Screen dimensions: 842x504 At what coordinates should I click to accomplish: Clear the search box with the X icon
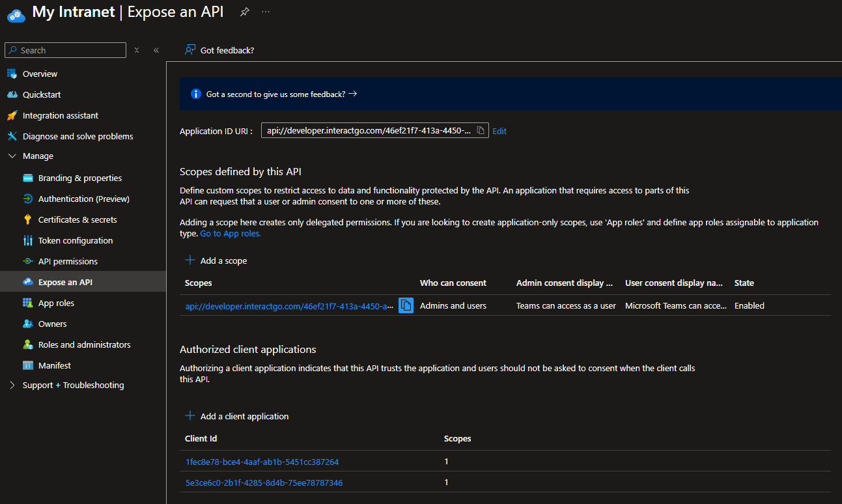pos(137,50)
